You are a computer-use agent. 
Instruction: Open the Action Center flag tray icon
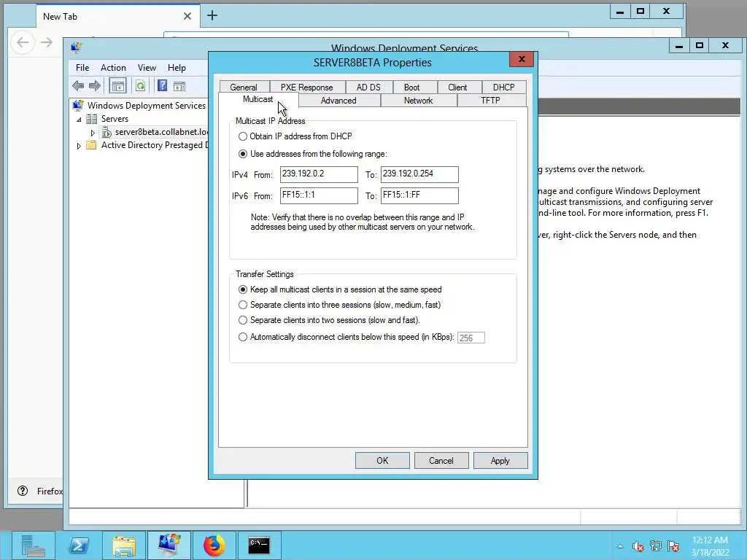click(x=673, y=546)
